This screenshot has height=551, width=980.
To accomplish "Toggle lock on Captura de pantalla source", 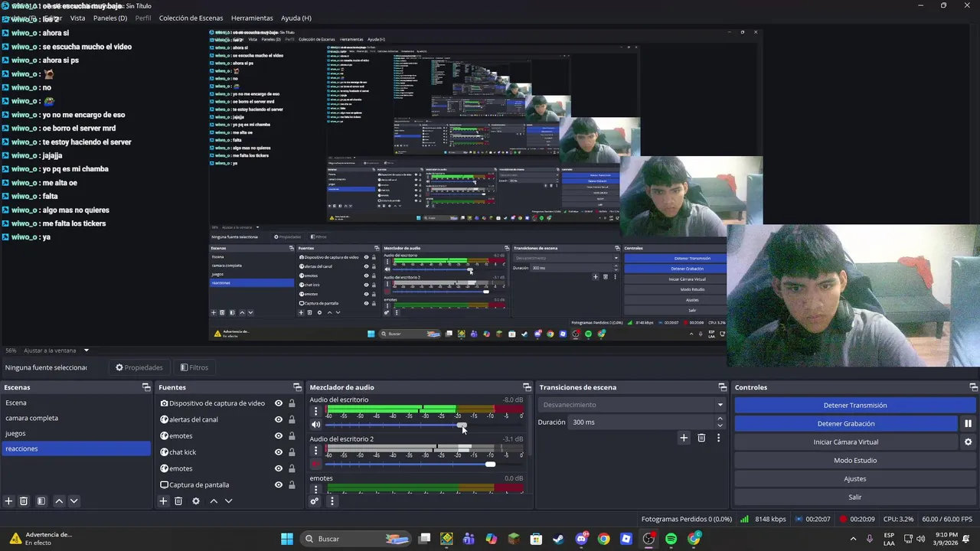I will [292, 484].
